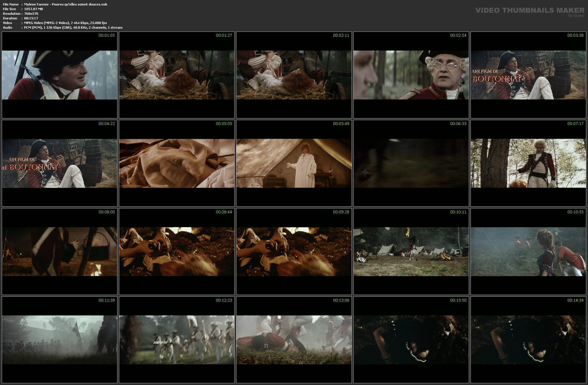Image resolution: width=588 pixels, height=385 pixels.
Task: View the 00:08:00 campfire frame
Action: click(60, 252)
